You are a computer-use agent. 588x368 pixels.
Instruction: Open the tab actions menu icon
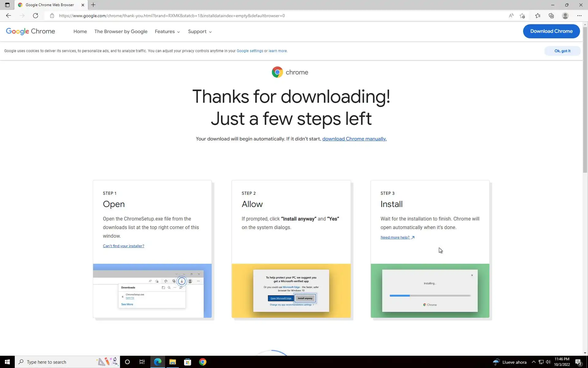(x=7, y=5)
